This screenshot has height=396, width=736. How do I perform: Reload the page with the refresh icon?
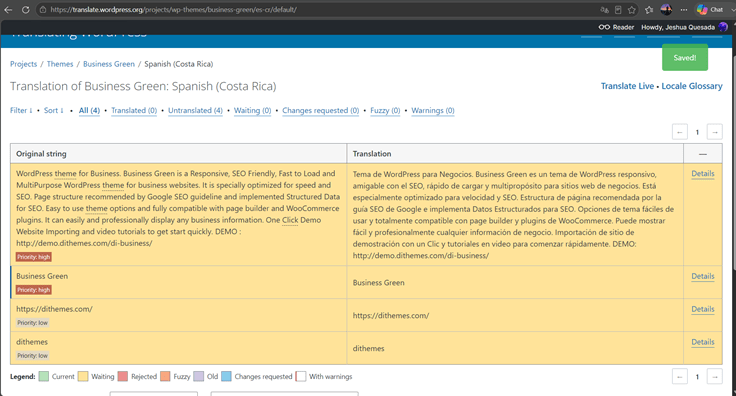pos(25,9)
